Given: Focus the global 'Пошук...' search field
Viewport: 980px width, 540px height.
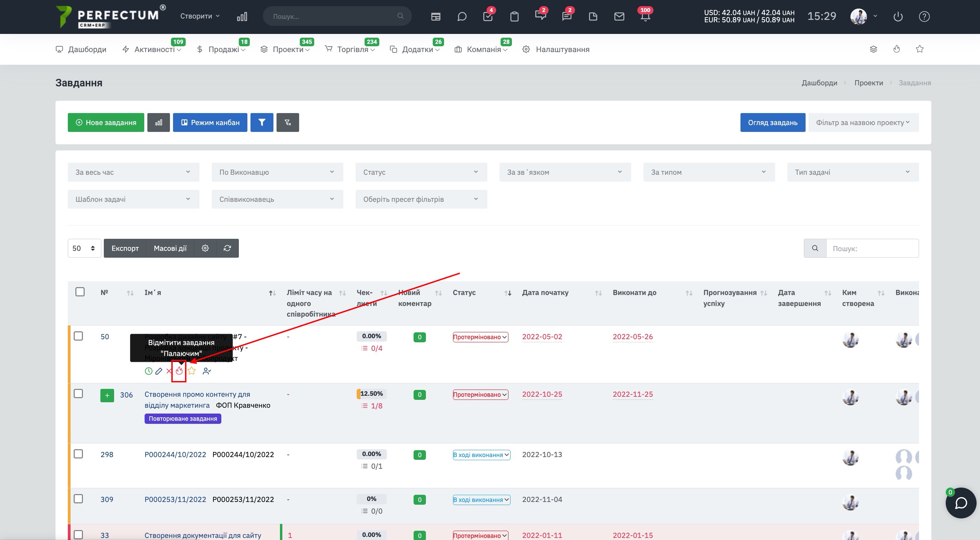Looking at the screenshot, I should (x=337, y=16).
